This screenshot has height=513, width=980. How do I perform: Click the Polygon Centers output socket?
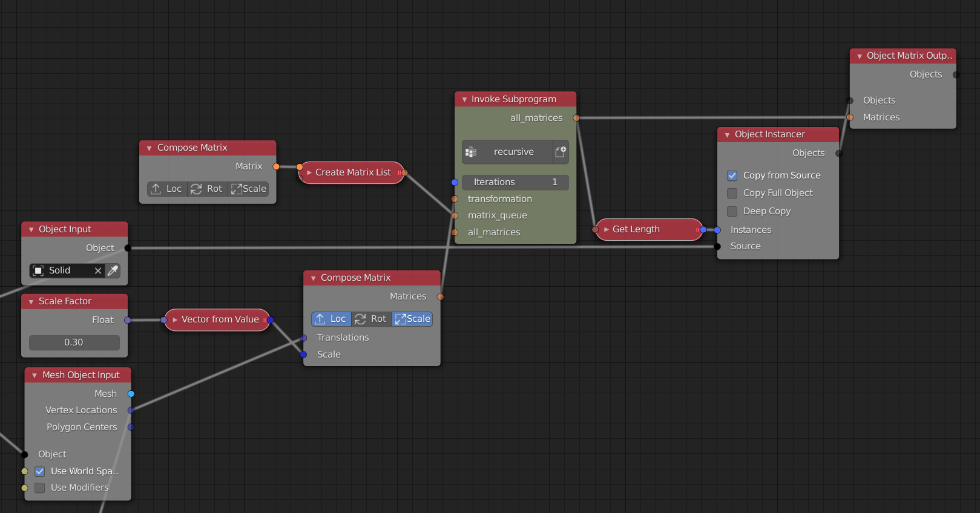click(x=131, y=427)
